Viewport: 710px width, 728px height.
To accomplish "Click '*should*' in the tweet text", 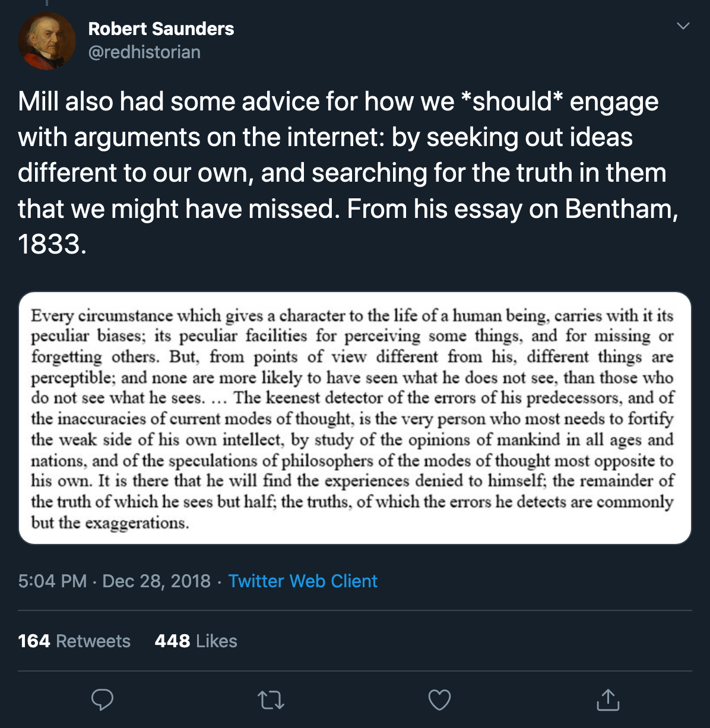I will (512, 102).
